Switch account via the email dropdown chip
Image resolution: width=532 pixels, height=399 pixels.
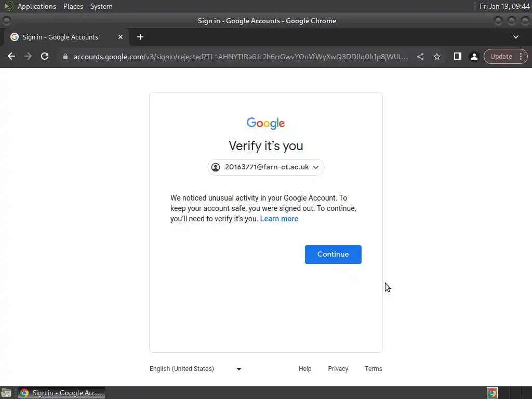click(x=265, y=167)
